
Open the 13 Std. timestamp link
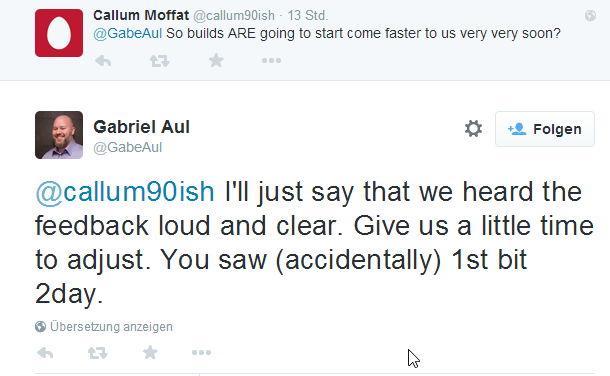[x=308, y=16]
